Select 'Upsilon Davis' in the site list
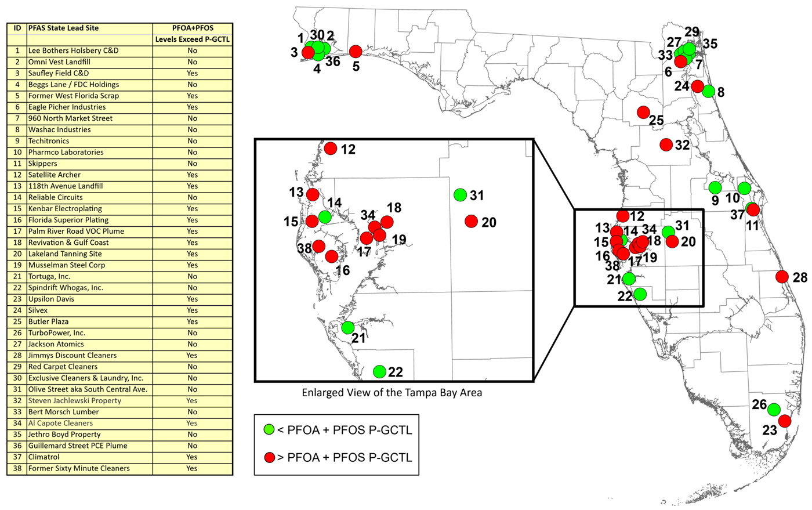Viewport: 812px width, 510px height. [52, 299]
